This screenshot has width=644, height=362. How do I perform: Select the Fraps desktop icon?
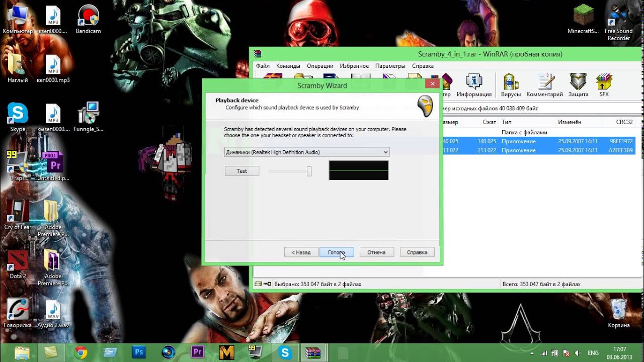(x=18, y=166)
